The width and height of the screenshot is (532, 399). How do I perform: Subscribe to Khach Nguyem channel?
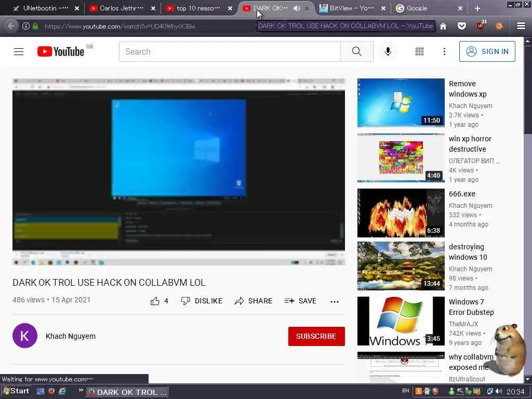[316, 336]
